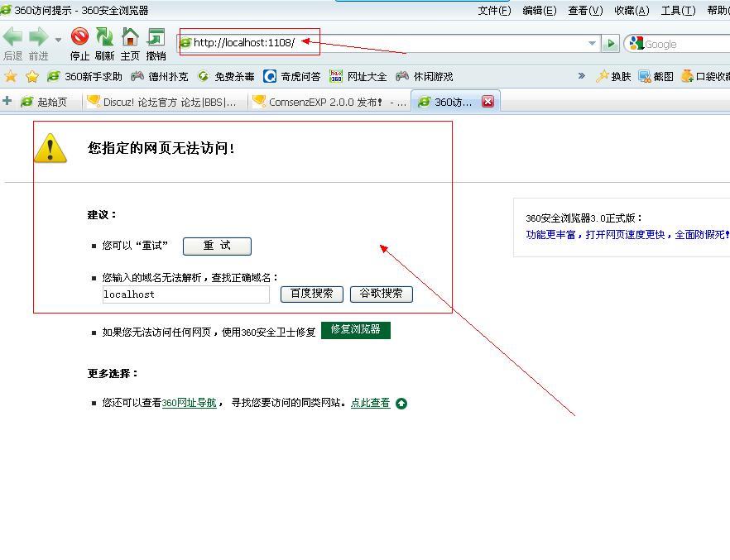Click the Google search engine icon
This screenshot has height=560, width=730.
click(636, 44)
